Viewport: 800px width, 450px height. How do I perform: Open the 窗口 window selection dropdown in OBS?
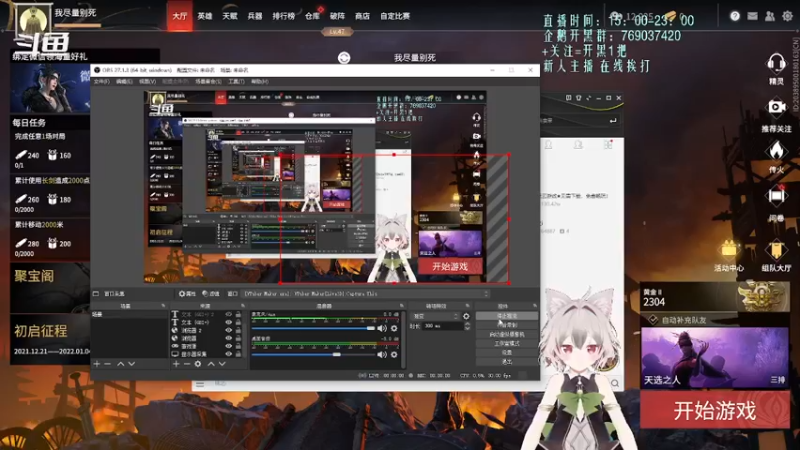(366, 294)
